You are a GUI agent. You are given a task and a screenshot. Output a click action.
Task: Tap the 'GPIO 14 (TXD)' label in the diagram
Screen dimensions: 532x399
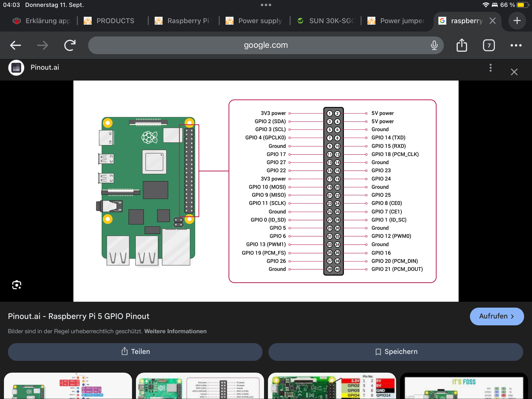pyautogui.click(x=388, y=137)
